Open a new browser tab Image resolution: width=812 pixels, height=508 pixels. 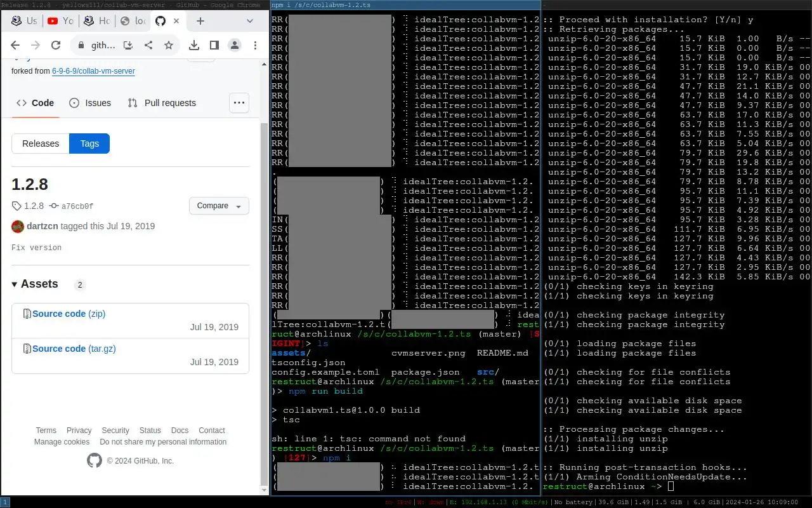click(x=200, y=21)
